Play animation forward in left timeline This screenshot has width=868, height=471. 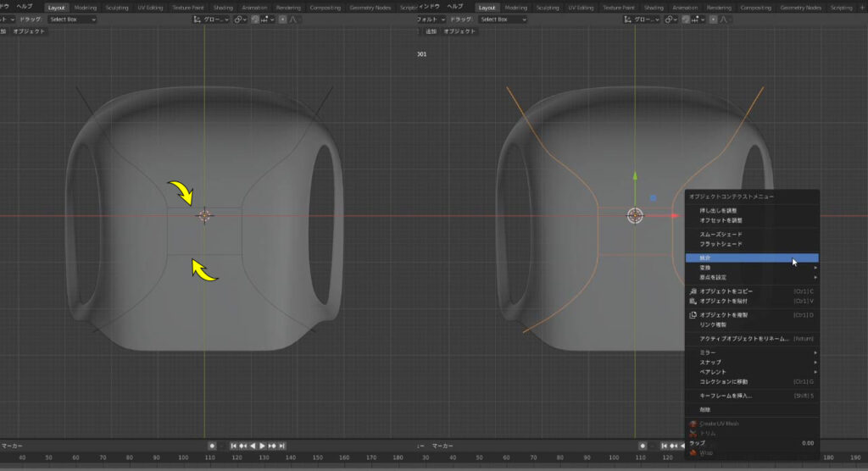(x=262, y=446)
